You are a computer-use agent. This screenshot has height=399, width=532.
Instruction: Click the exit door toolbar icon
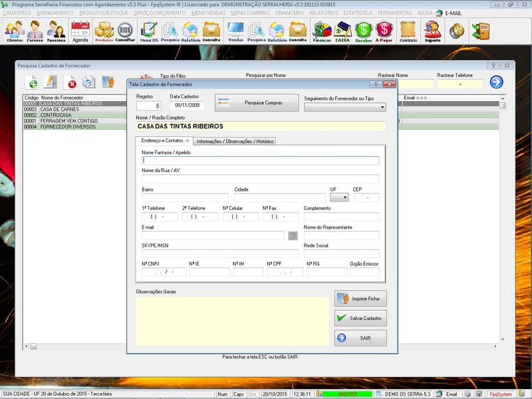481,31
